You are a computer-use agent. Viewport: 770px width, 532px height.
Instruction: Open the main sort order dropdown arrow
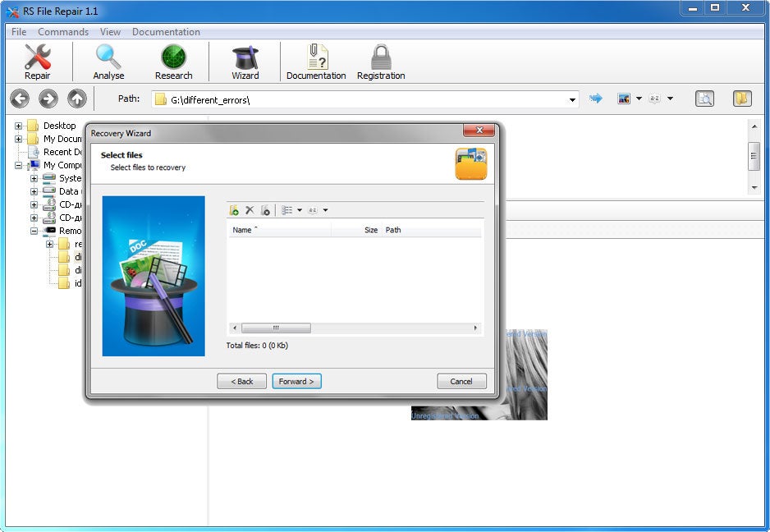(670, 99)
